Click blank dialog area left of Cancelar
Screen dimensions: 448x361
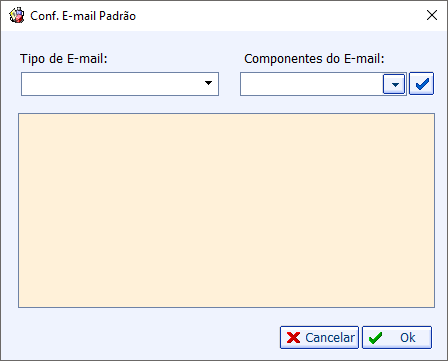click(147, 337)
